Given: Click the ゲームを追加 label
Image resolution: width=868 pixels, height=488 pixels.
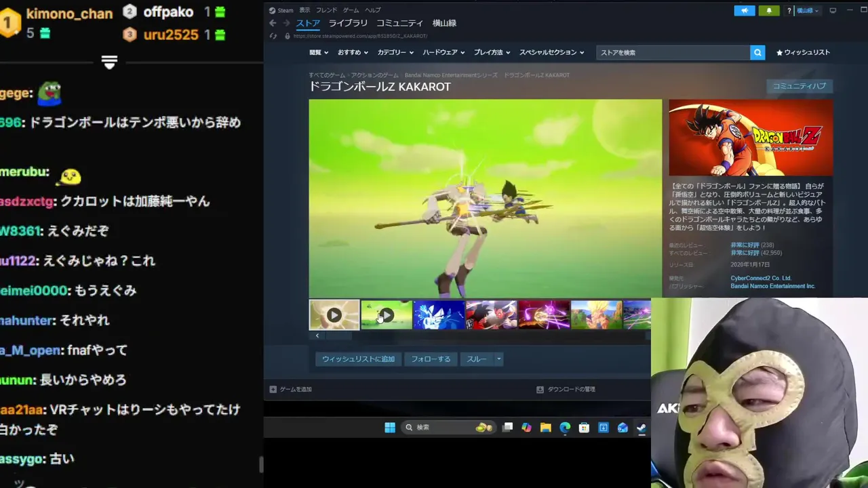Looking at the screenshot, I should tap(296, 389).
